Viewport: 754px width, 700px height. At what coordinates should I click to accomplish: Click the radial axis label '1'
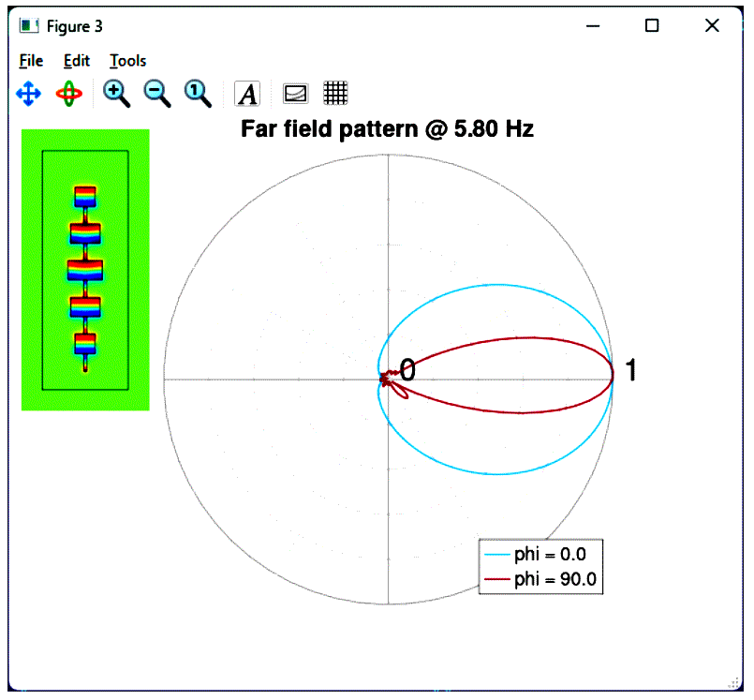coord(630,371)
